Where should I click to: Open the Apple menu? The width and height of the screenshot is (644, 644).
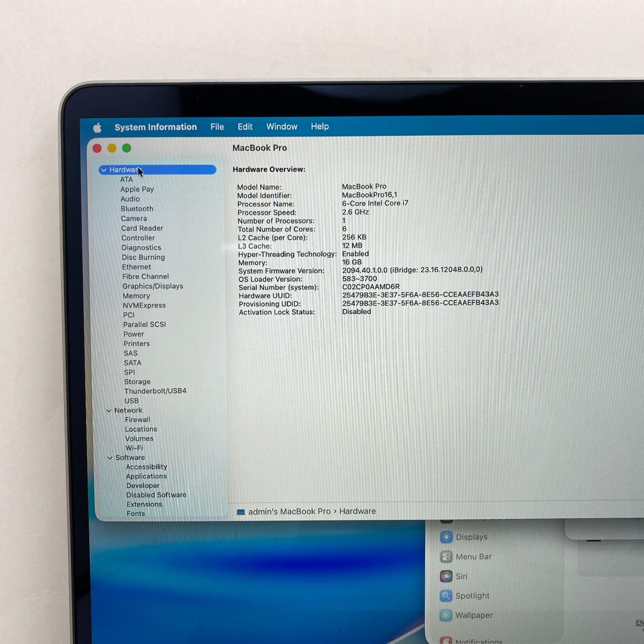tap(97, 128)
